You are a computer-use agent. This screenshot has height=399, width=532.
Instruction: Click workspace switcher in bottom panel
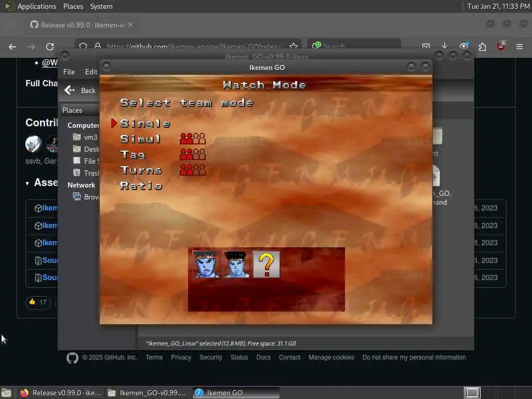472,393
